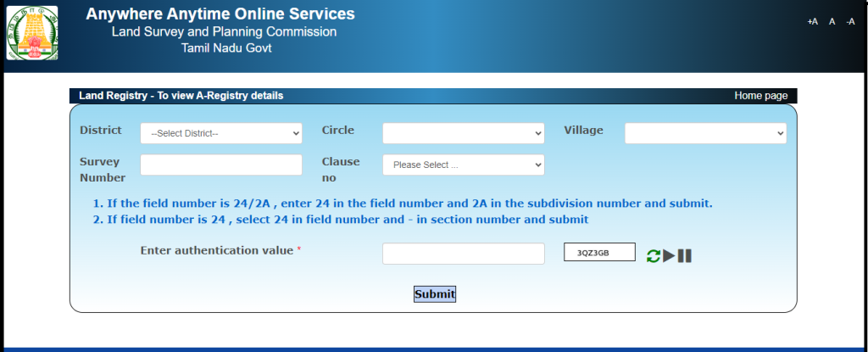Image resolution: width=868 pixels, height=352 pixels.
Task: Open the Village selection dropdown
Action: (705, 134)
